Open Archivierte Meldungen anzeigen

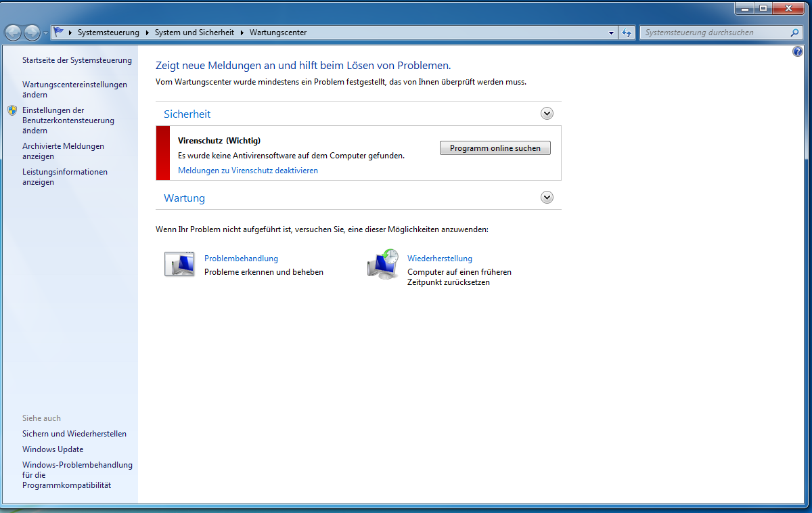coord(63,151)
